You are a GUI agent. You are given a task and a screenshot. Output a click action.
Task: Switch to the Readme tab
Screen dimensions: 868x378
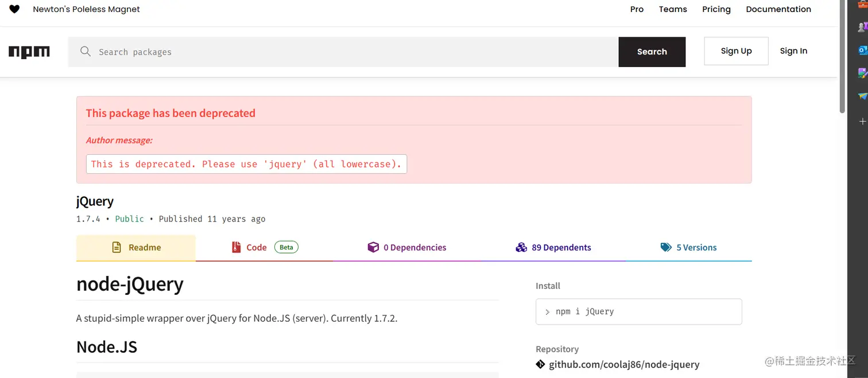(x=135, y=248)
